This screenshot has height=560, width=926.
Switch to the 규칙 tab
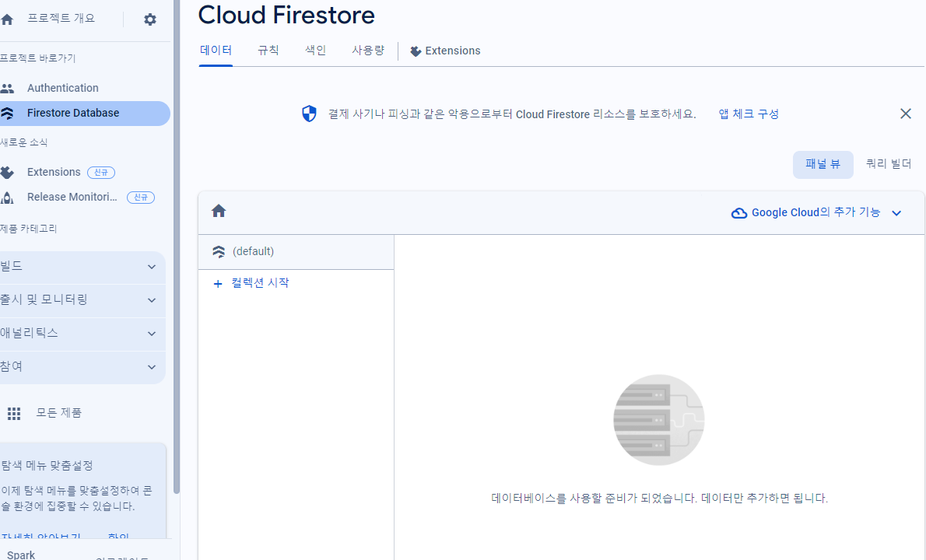tap(268, 51)
